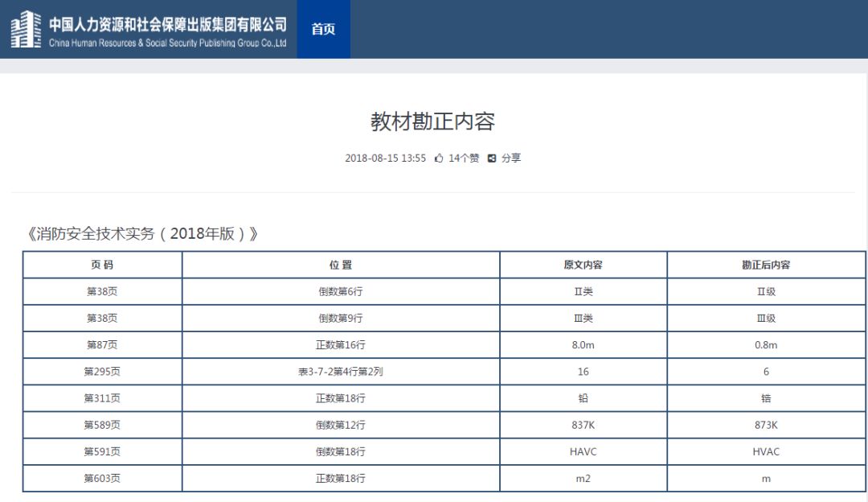Click the HVAC cell

click(x=766, y=451)
